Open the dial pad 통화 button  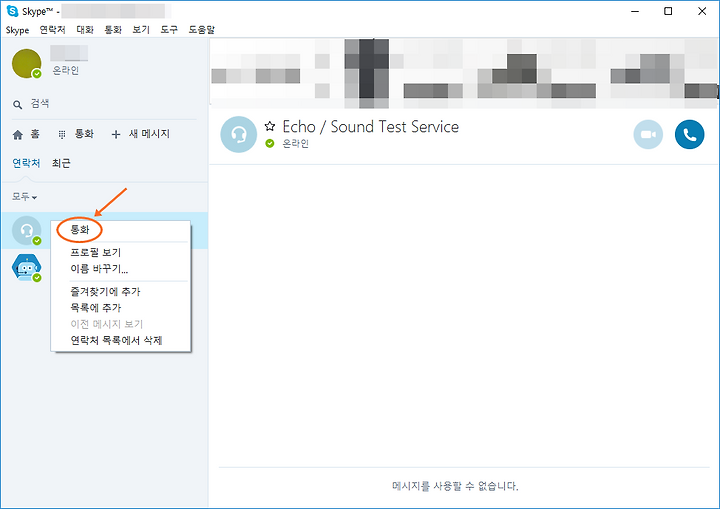click(x=76, y=134)
